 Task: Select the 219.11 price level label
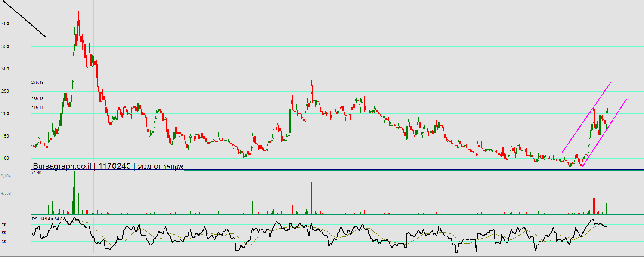tap(38, 108)
